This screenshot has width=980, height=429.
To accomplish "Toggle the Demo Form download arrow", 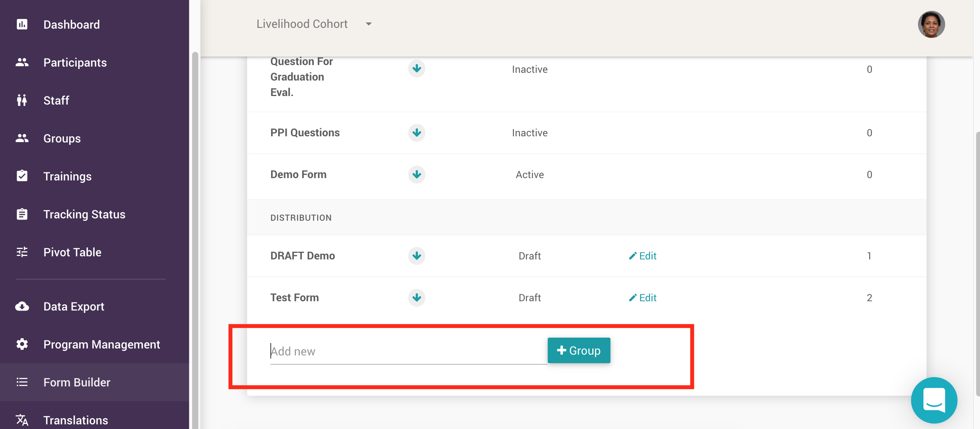I will [x=416, y=175].
